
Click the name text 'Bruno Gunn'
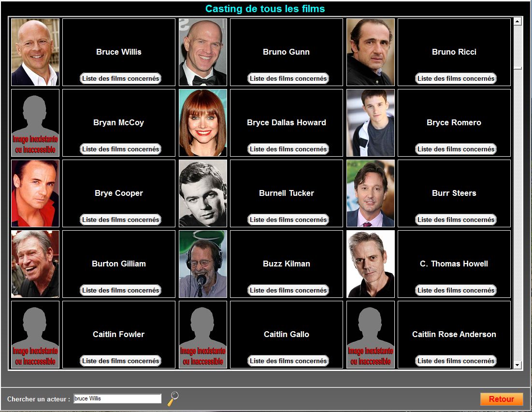(287, 52)
